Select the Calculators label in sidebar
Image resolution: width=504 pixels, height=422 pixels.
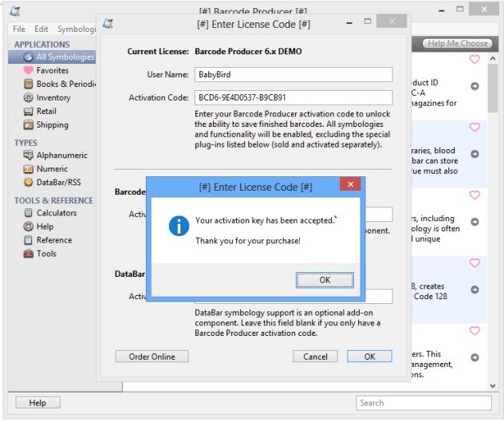(57, 213)
